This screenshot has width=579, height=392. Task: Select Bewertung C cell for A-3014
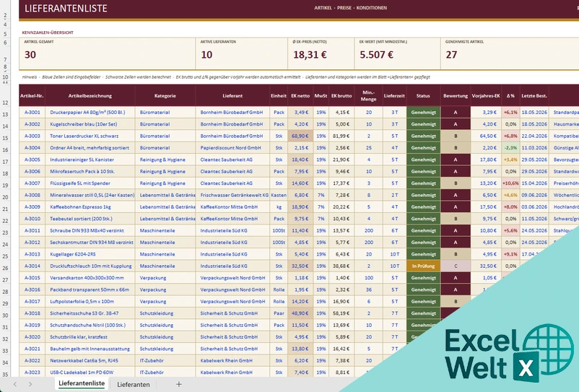pos(456,266)
